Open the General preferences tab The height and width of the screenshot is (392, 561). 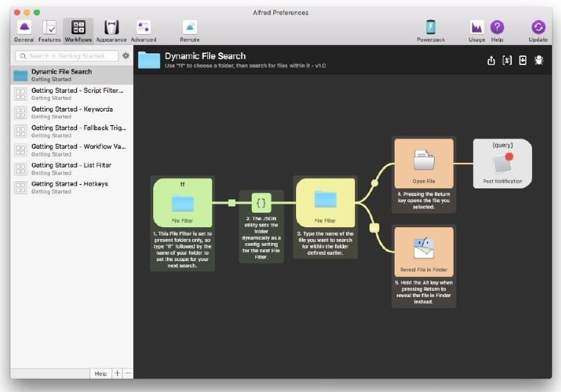coord(24,30)
